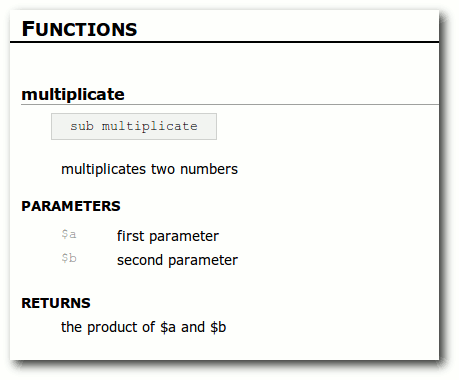Click 'the product of' in the returns text
Image resolution: width=459 pixels, height=380 pixels.
tap(108, 327)
